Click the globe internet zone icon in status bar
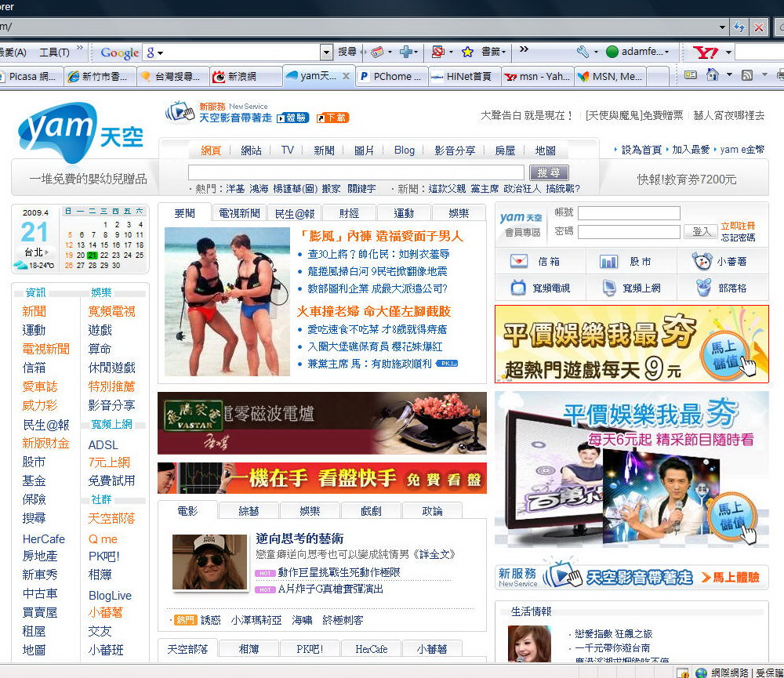Screen dimensions: 784x678 [x=701, y=673]
